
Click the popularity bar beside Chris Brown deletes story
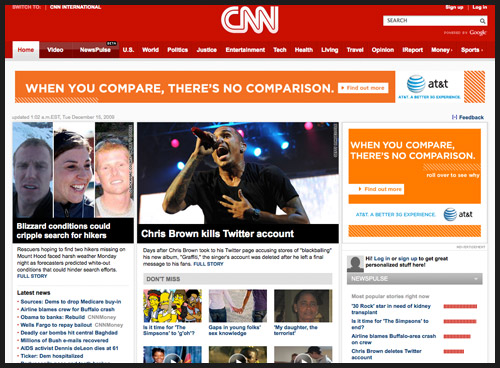click(x=454, y=351)
